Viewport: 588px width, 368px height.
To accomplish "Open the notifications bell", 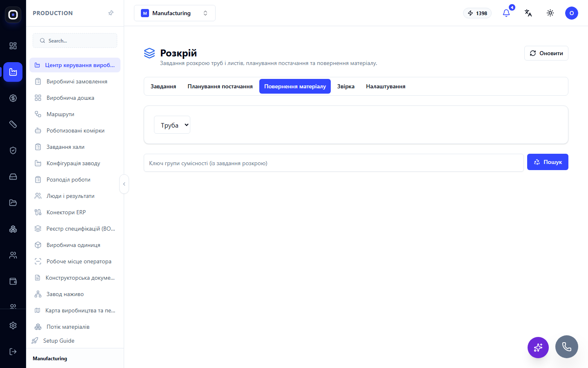I will (506, 13).
